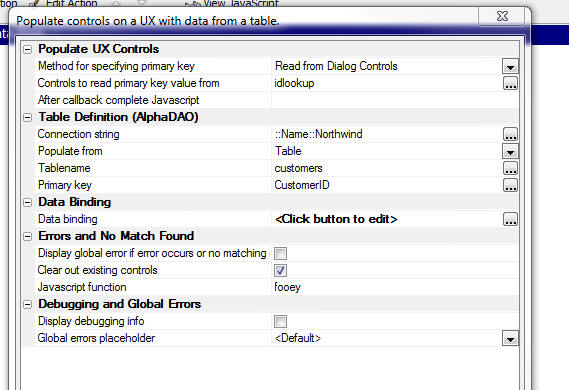The image size is (569, 390).
Task: Click the After callback complete Javascript value field
Action: (395, 100)
